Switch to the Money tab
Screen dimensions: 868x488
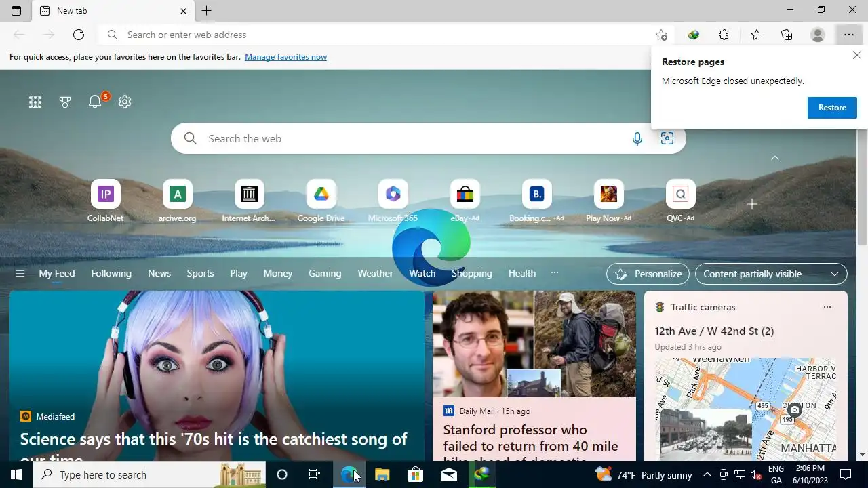278,273
